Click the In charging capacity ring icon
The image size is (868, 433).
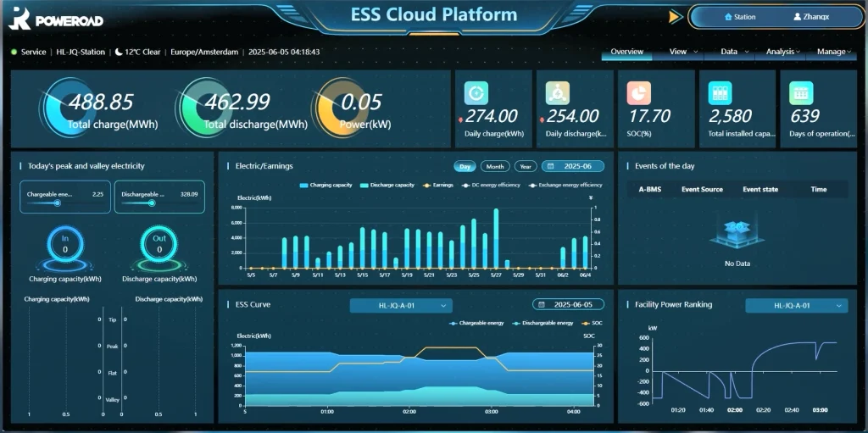[x=65, y=245]
